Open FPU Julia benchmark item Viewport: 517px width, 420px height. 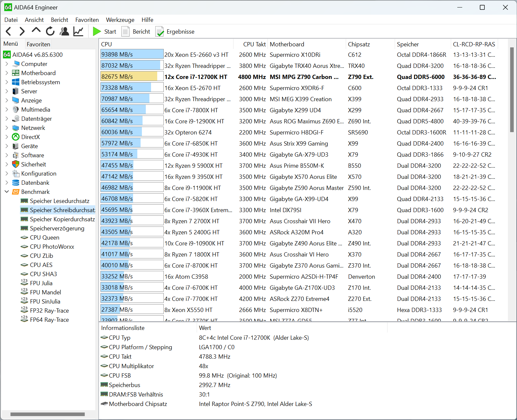click(x=41, y=283)
